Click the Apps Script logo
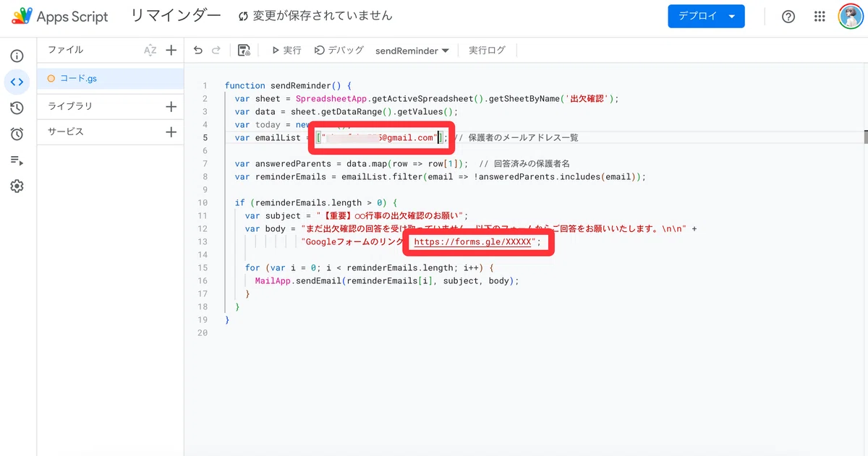The width and height of the screenshot is (868, 456). [x=61, y=17]
